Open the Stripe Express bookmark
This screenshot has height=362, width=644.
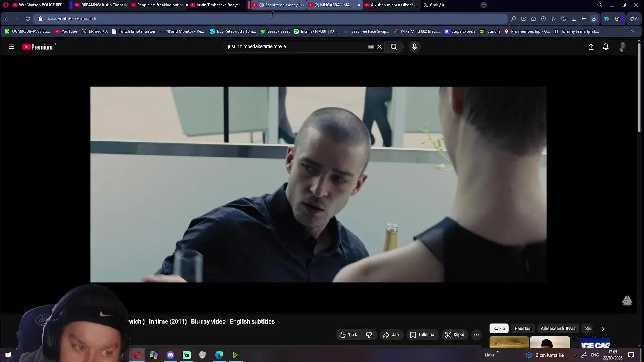coord(460,31)
